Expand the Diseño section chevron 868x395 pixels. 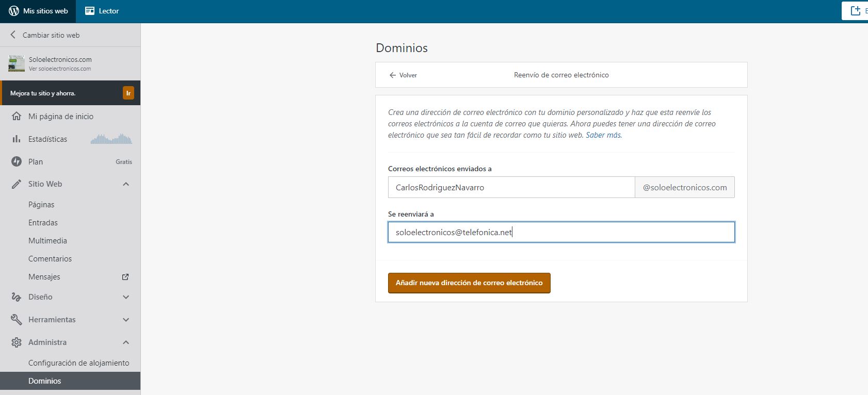click(126, 297)
